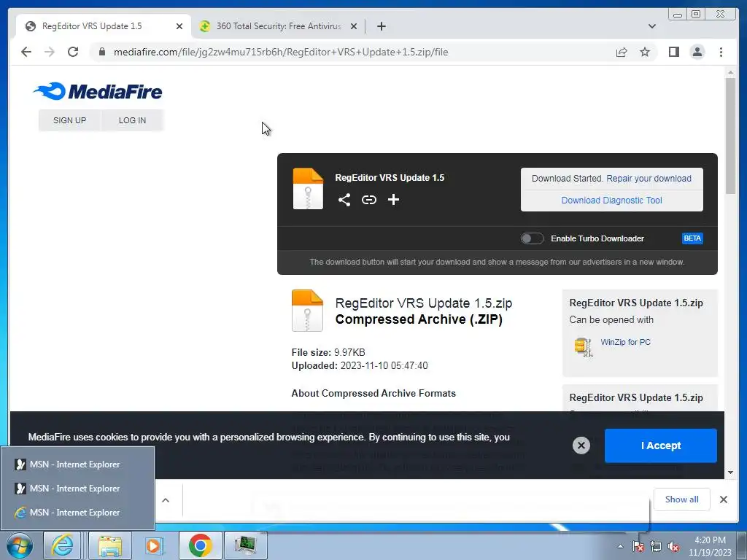Click the WinZip application icon

583,346
